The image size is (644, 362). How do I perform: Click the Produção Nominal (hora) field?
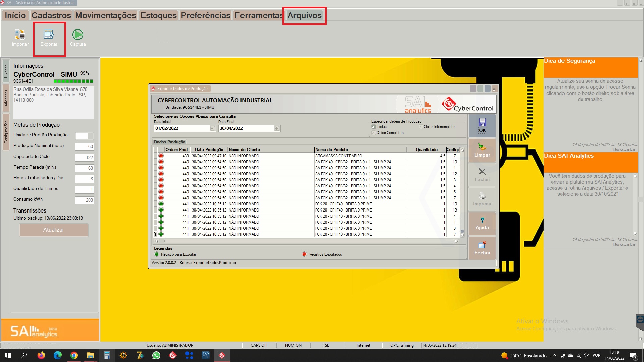85,147
